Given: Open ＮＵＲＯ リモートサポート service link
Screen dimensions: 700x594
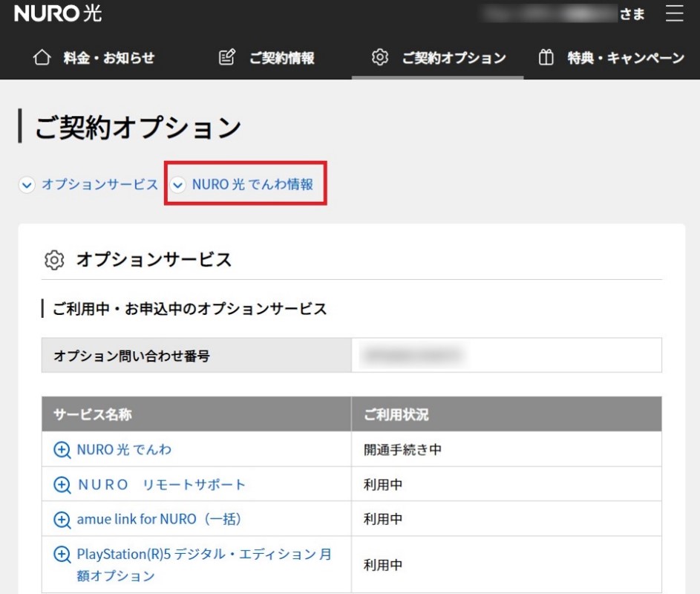Looking at the screenshot, I should [162, 485].
